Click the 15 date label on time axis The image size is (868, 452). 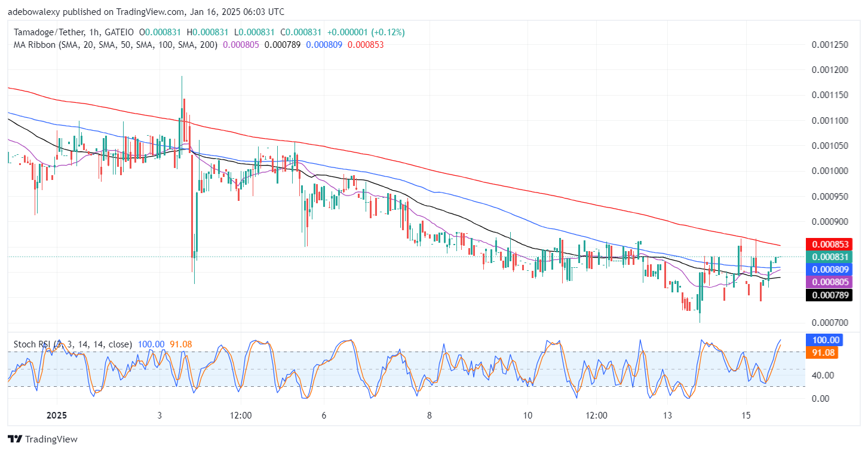[746, 416]
